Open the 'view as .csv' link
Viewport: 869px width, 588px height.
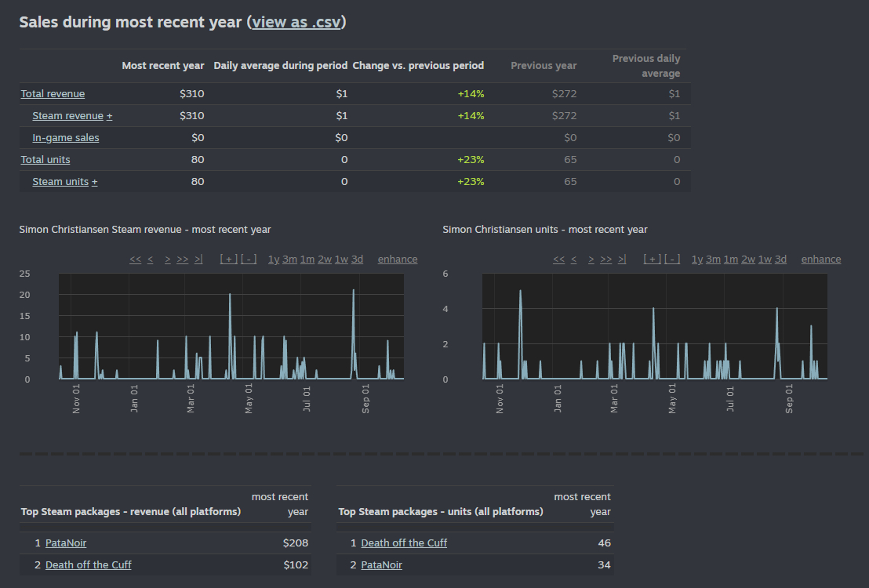(296, 22)
